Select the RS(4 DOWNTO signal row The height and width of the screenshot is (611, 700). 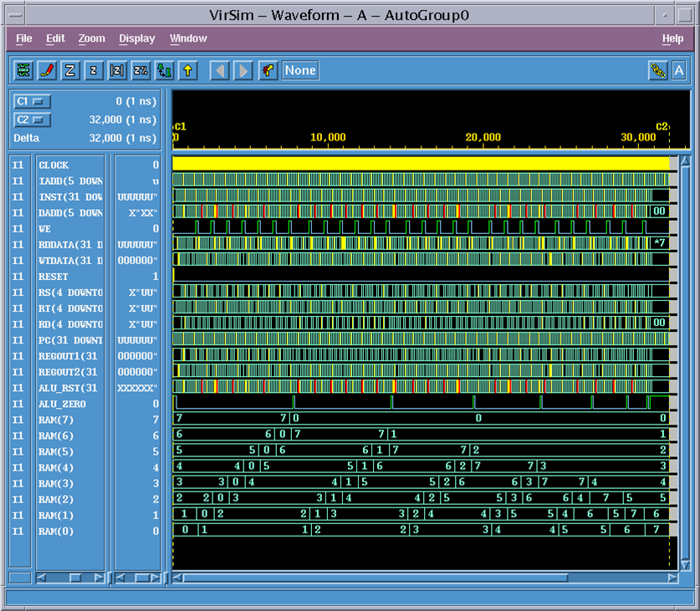pyautogui.click(x=70, y=293)
